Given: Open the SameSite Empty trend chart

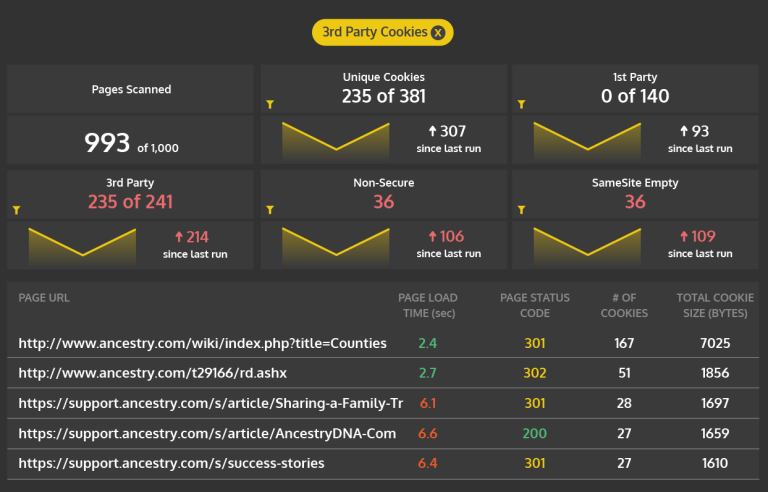Looking at the screenshot, I should (x=587, y=246).
